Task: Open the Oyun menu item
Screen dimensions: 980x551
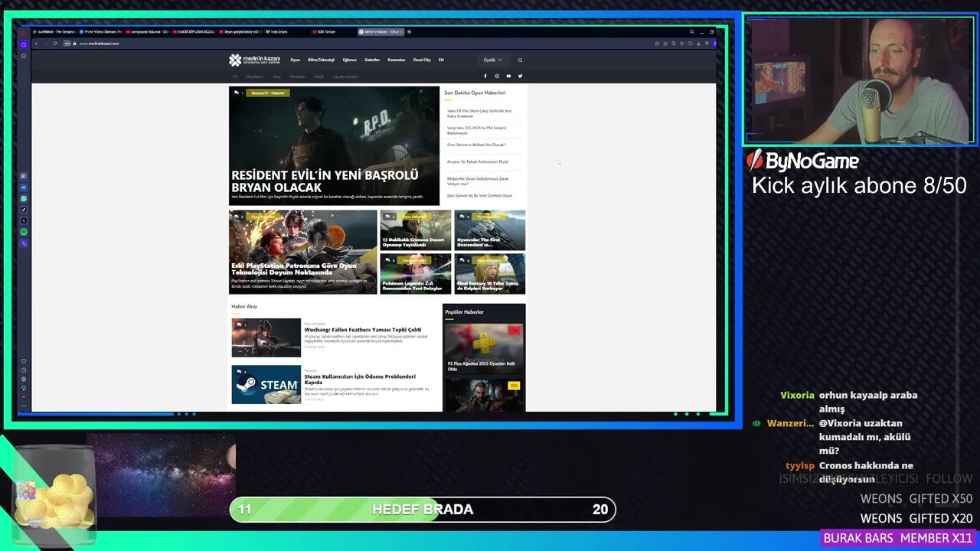Action: [x=295, y=60]
